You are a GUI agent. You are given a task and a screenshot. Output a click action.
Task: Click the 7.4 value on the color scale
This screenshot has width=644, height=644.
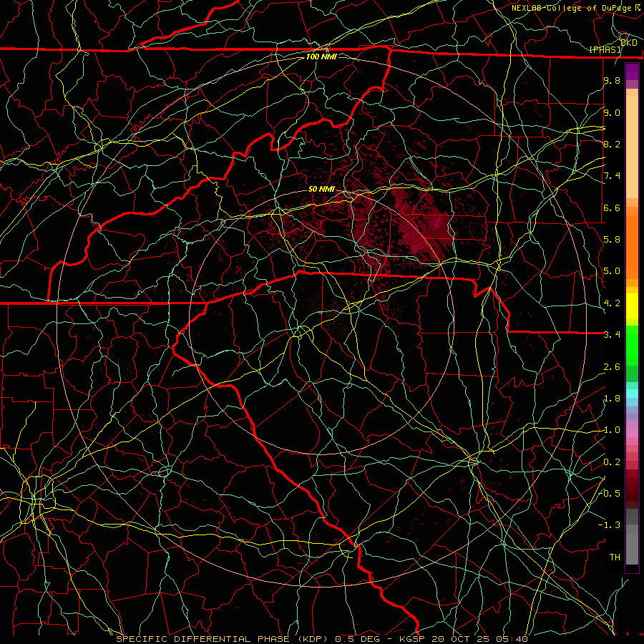pyautogui.click(x=612, y=176)
